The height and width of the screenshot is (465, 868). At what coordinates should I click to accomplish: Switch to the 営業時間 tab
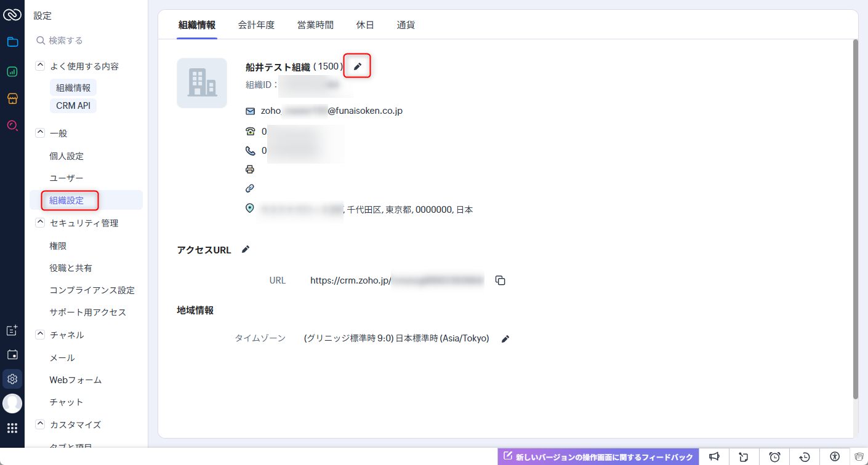315,25
